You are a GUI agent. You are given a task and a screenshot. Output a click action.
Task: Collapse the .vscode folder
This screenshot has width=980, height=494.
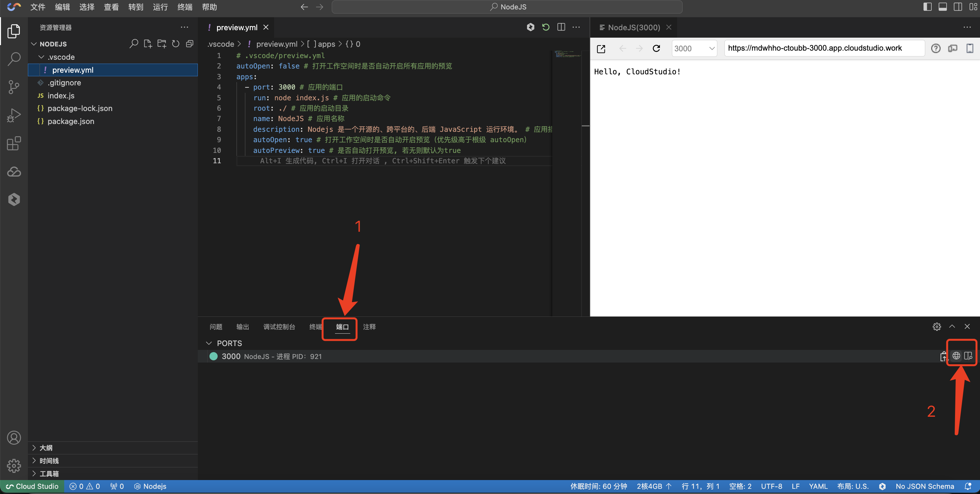coord(42,57)
